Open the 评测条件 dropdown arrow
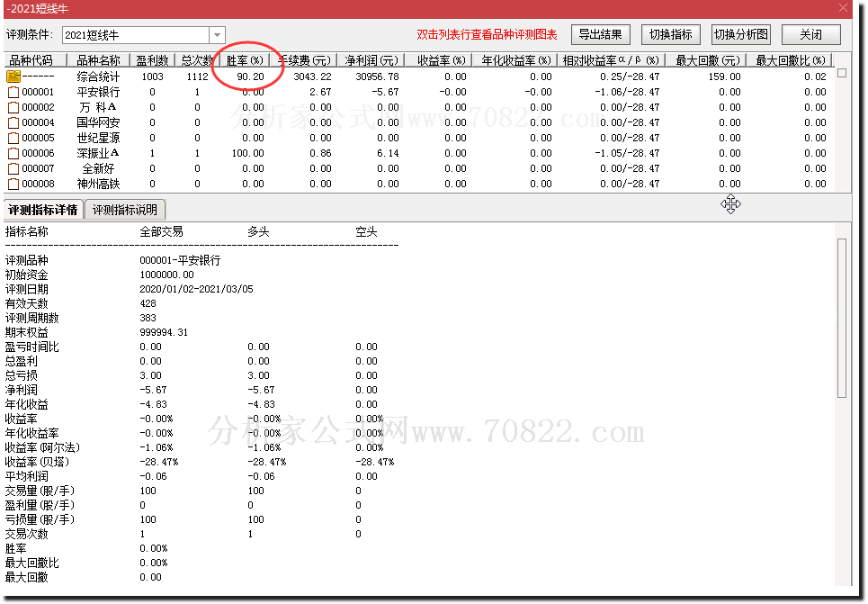Image resolution: width=868 pixels, height=604 pixels. click(217, 35)
